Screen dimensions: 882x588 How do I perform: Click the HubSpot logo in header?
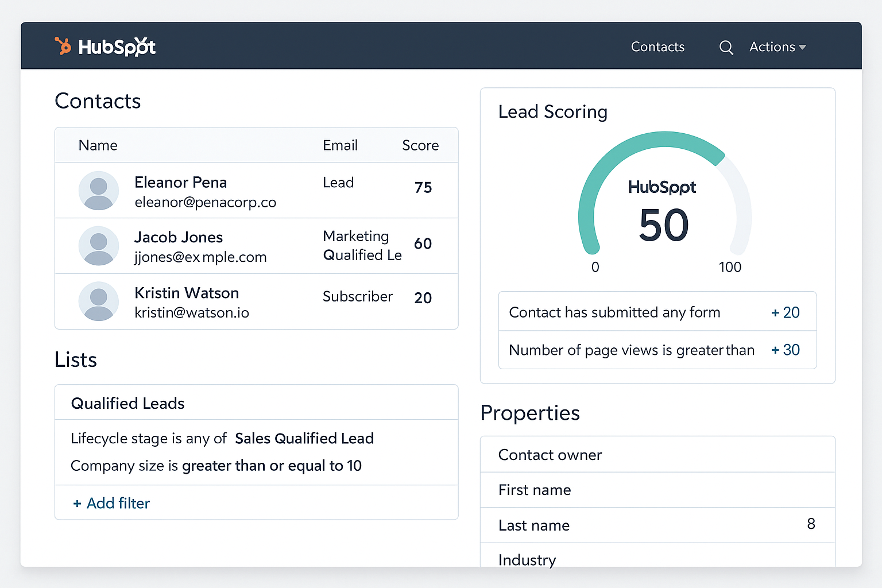pyautogui.click(x=105, y=47)
